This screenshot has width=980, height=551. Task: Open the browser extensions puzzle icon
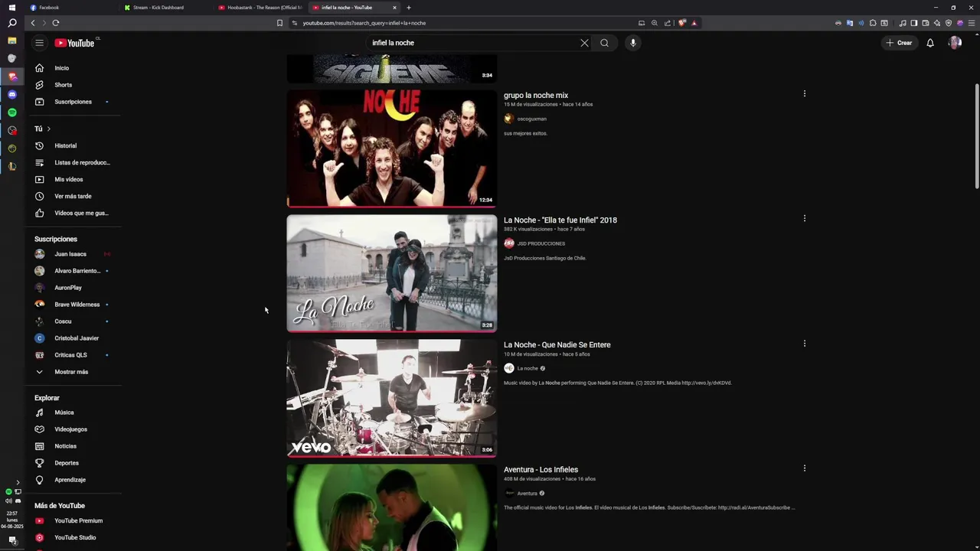click(872, 23)
